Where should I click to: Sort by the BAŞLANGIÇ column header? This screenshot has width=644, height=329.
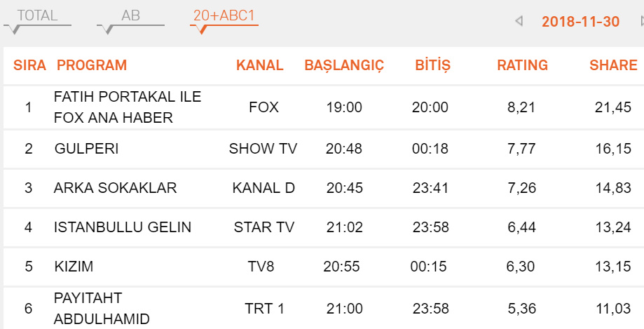click(x=344, y=65)
